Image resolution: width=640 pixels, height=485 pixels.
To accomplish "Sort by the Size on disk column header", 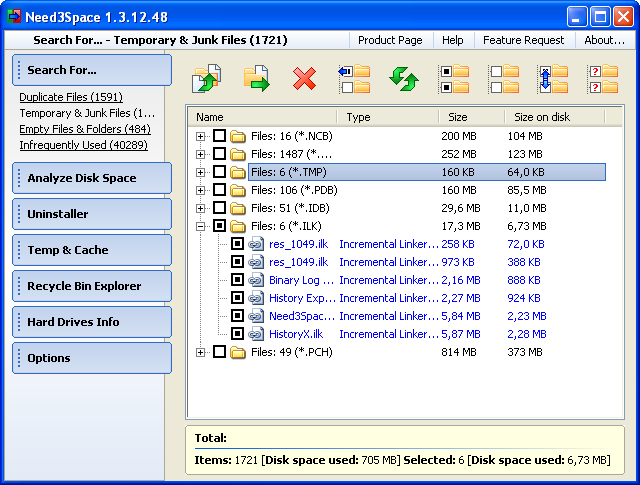I will (555, 117).
